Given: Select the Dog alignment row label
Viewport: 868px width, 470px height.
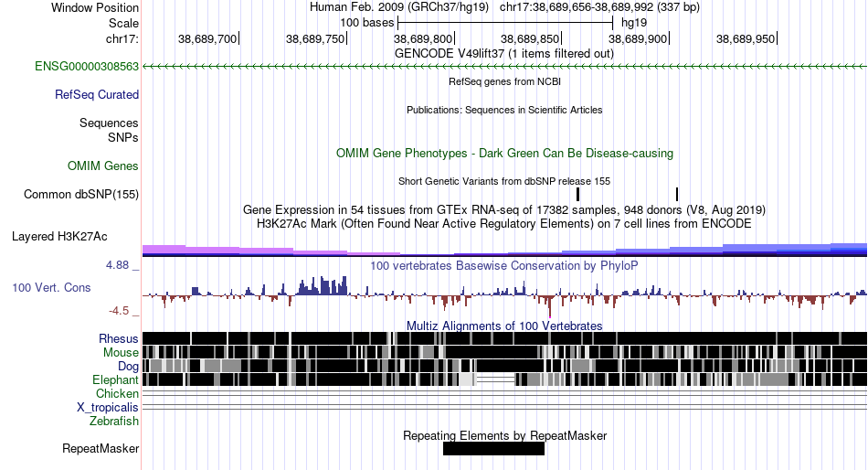Looking at the screenshot, I should click(x=128, y=367).
